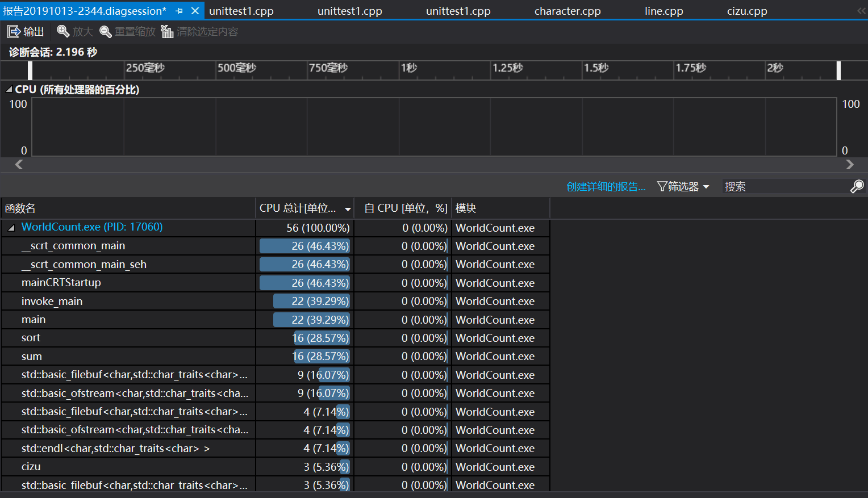The width and height of the screenshot is (868, 498).
Task: Click the search magnifier icon
Action: point(857,186)
